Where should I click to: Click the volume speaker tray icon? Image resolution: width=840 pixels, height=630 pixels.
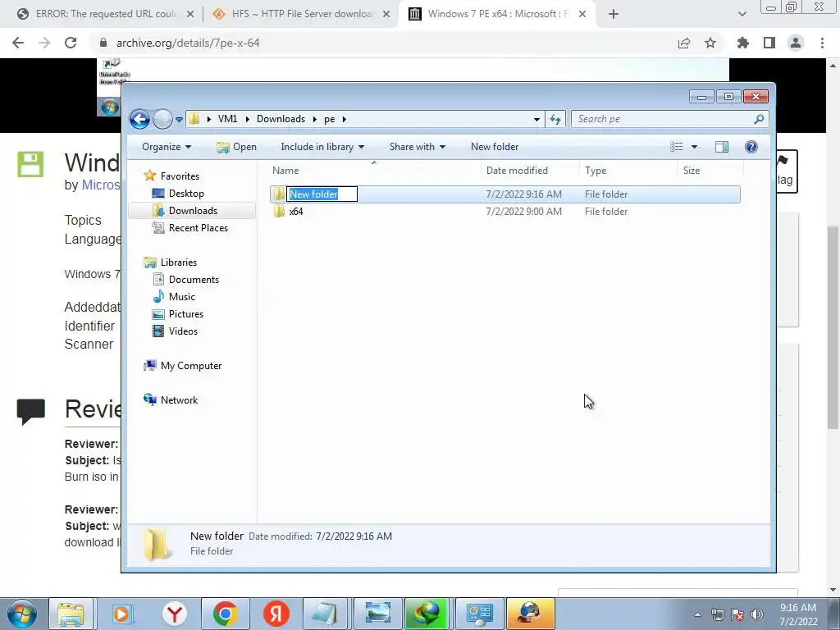tap(757, 614)
